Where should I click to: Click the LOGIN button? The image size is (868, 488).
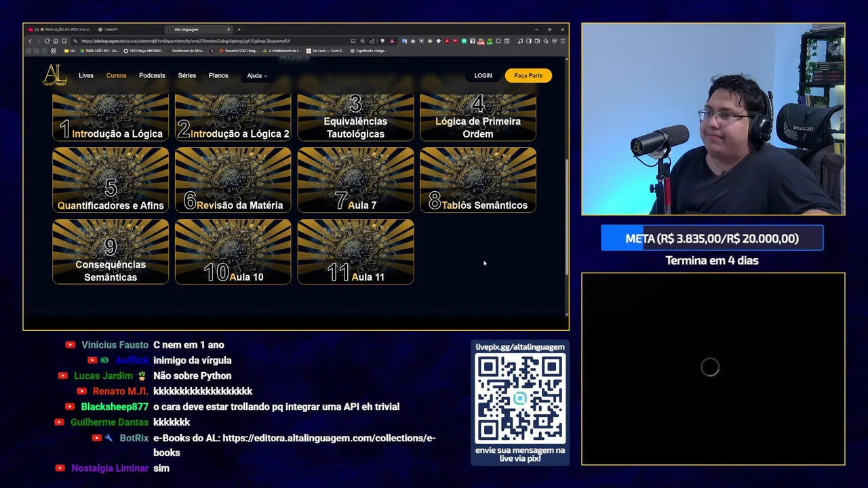pyautogui.click(x=483, y=75)
